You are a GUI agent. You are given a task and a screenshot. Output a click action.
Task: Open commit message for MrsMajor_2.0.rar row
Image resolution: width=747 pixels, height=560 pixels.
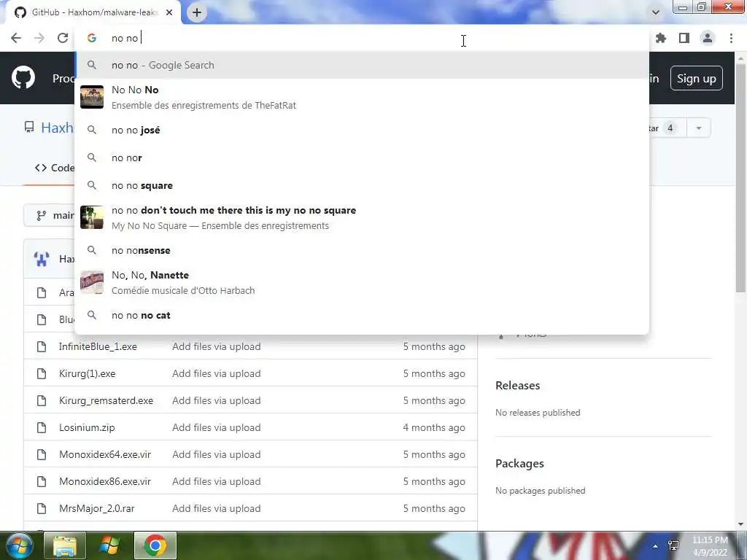(216, 508)
